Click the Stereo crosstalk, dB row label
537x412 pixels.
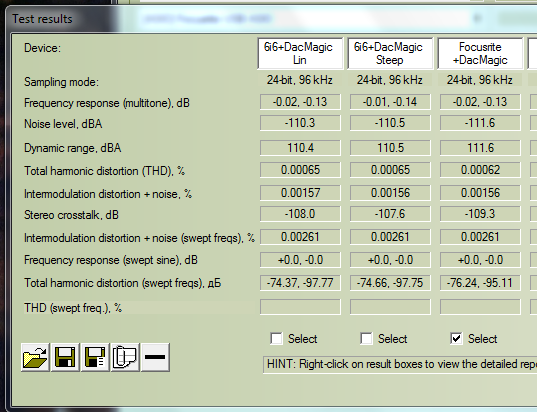click(x=71, y=215)
